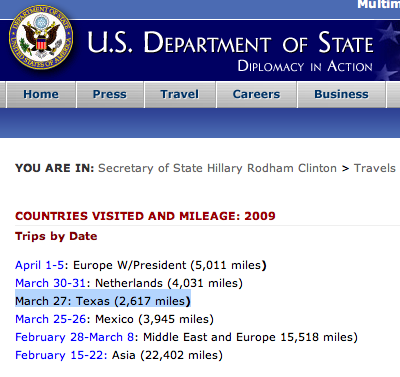
Task: Click the Countries Visited and Mileage 2009 heading
Action: 145,216
